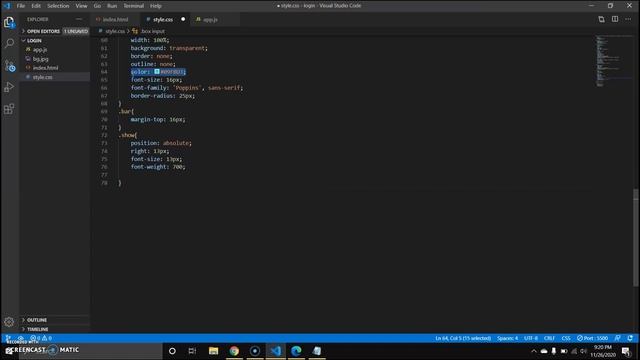Switch to the style.css tab
640x360 pixels.
(163, 19)
